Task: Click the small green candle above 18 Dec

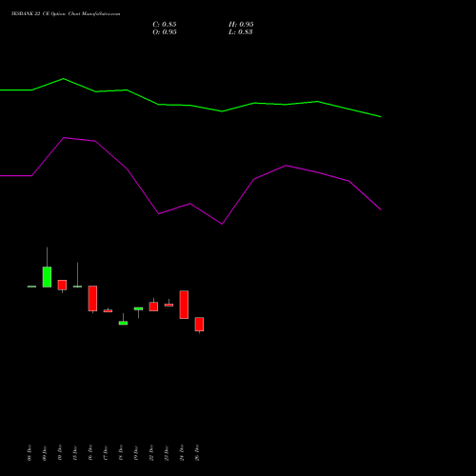Action: pos(123,323)
